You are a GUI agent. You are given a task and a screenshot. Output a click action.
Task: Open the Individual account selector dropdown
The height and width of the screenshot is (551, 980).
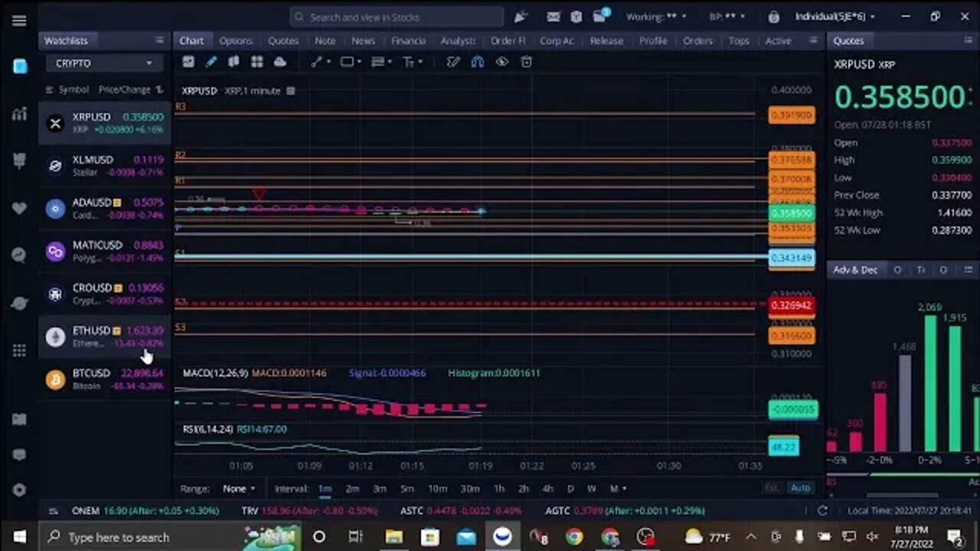(835, 17)
